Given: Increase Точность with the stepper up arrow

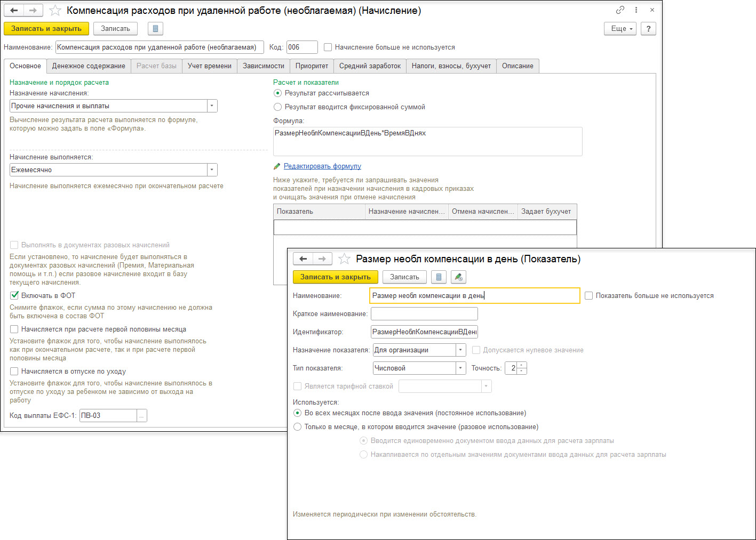Looking at the screenshot, I should [522, 365].
